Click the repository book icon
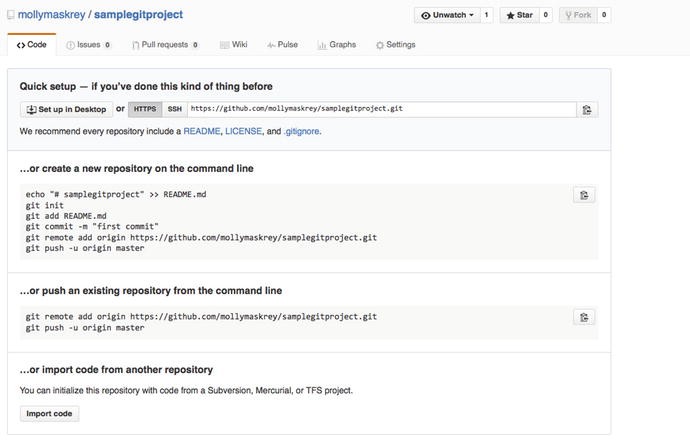The width and height of the screenshot is (690, 440). (x=11, y=15)
